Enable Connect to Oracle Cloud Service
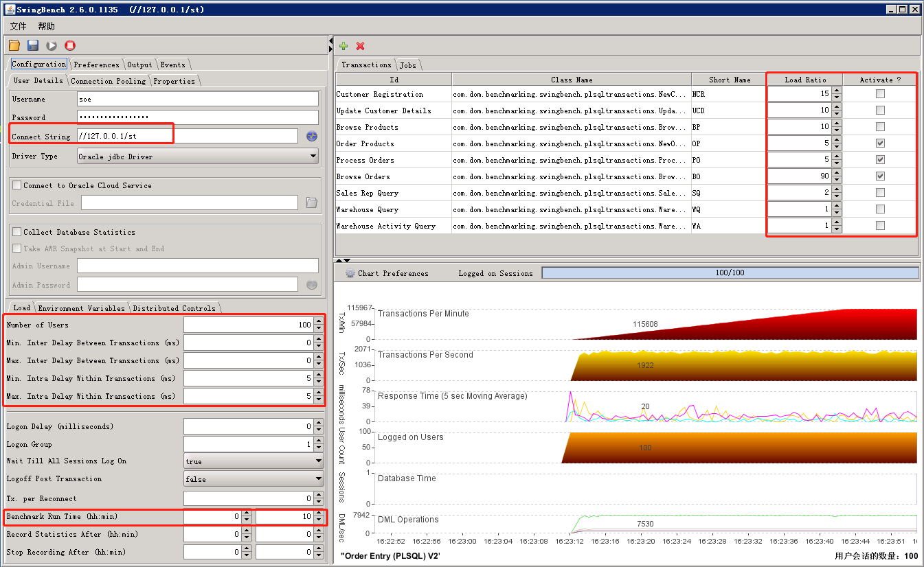This screenshot has width=924, height=567. pyautogui.click(x=15, y=185)
